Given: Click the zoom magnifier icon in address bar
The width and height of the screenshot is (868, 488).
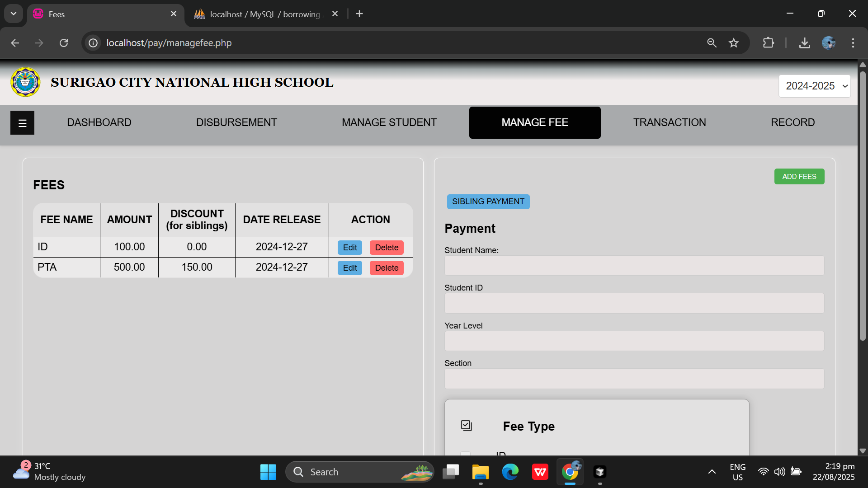Looking at the screenshot, I should [712, 43].
